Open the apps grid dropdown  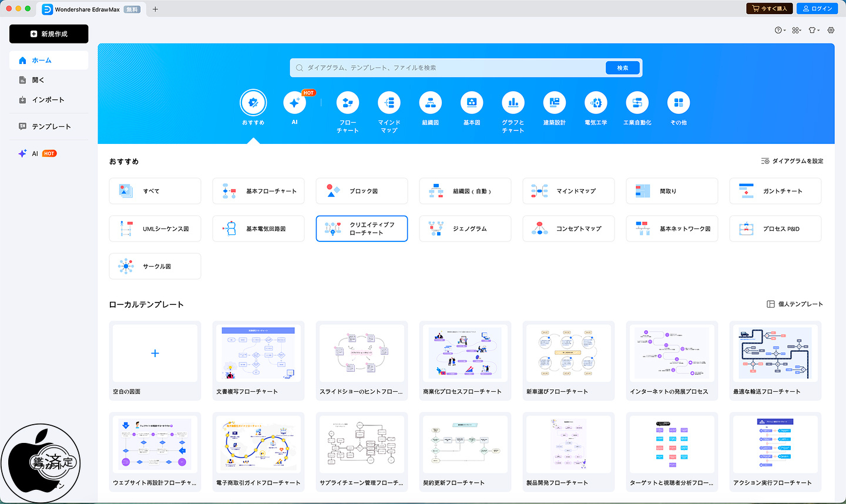(796, 30)
